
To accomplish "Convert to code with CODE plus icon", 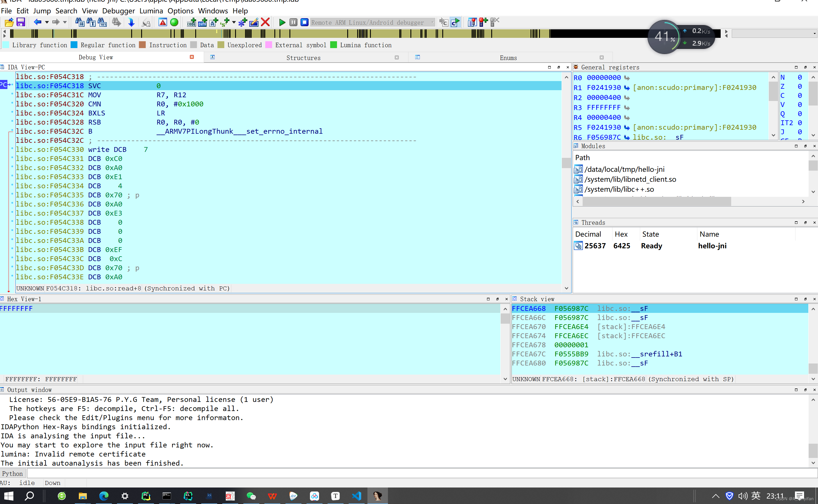I will (x=192, y=22).
